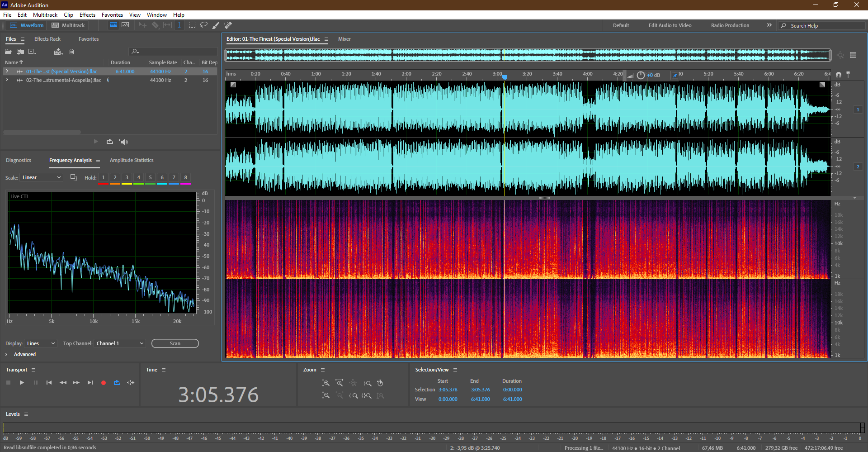Select Radio Production workspace

coord(730,25)
